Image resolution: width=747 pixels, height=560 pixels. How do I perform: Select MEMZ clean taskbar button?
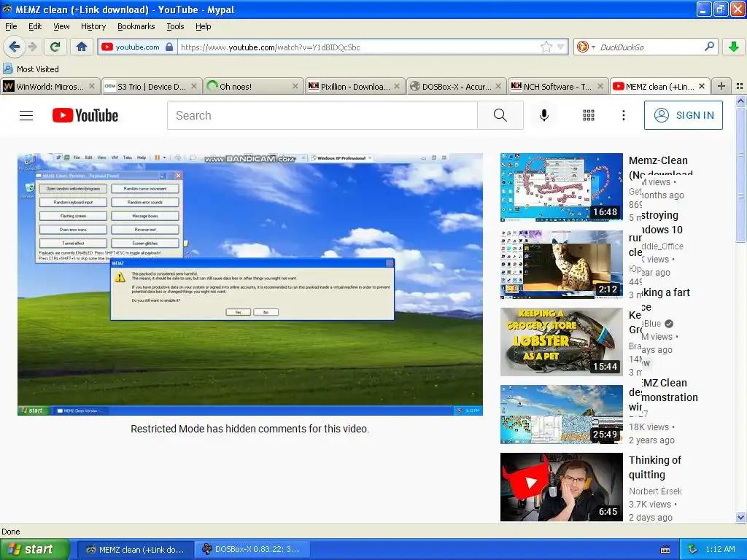tap(135, 550)
